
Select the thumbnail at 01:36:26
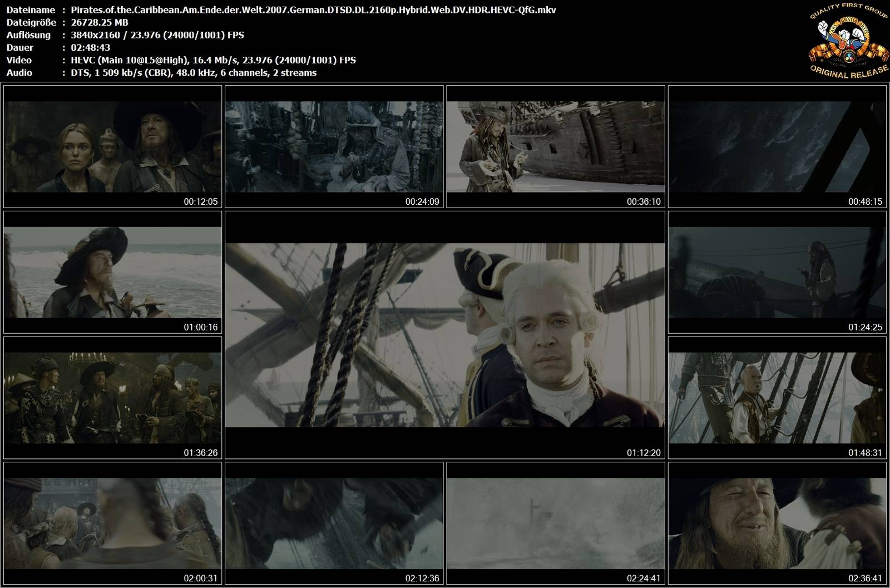click(112, 398)
